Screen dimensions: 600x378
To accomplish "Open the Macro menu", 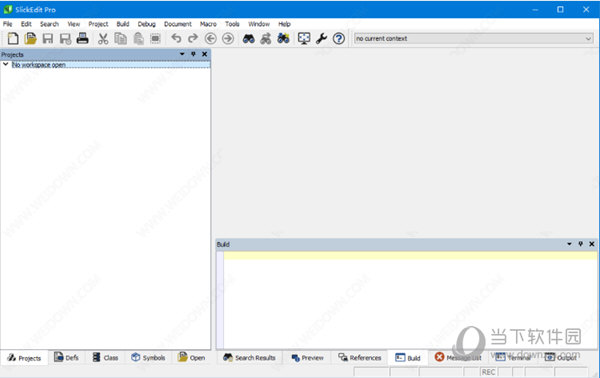I will (208, 24).
